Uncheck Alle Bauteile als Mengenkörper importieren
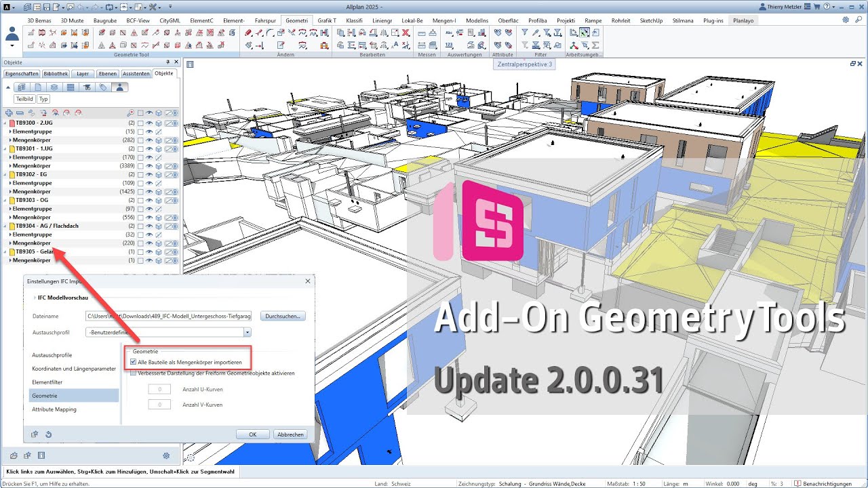Viewport: 868px width, 488px height. tap(133, 362)
